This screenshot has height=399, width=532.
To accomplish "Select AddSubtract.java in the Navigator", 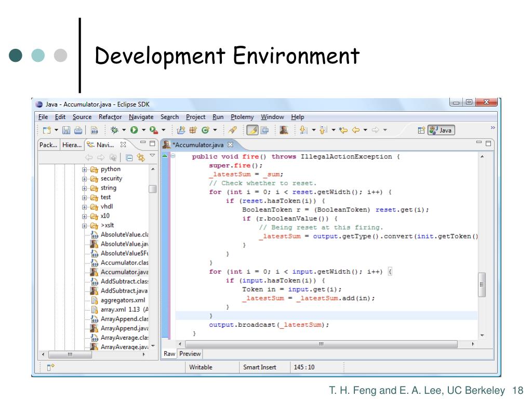I will point(119,291).
